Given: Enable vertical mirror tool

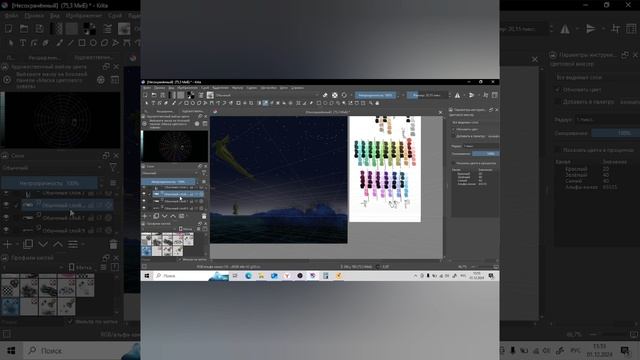Looking at the screenshot, I should [471, 95].
